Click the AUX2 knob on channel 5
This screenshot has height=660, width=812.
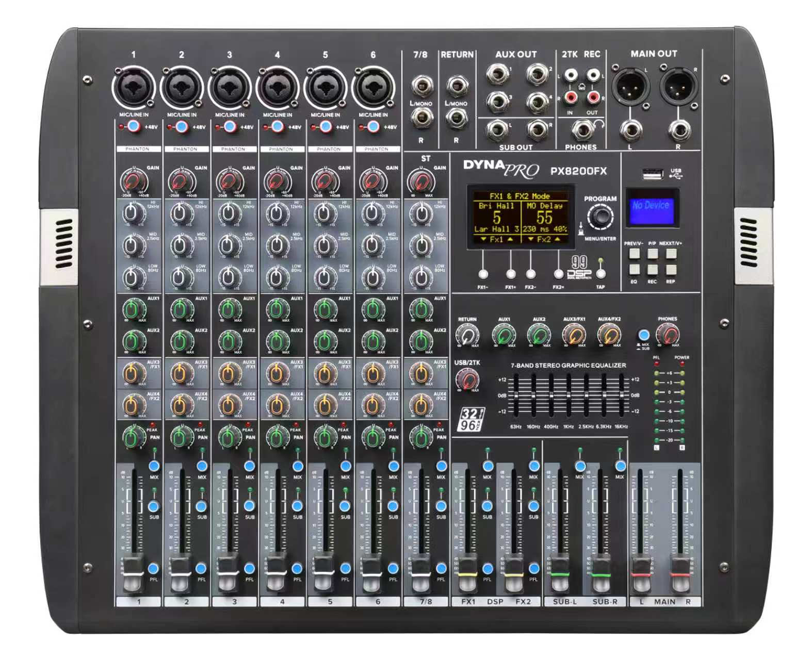tap(325, 341)
